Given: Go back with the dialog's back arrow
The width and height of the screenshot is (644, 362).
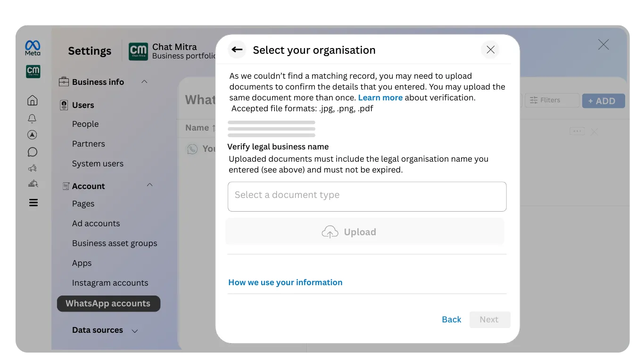Looking at the screenshot, I should (237, 49).
